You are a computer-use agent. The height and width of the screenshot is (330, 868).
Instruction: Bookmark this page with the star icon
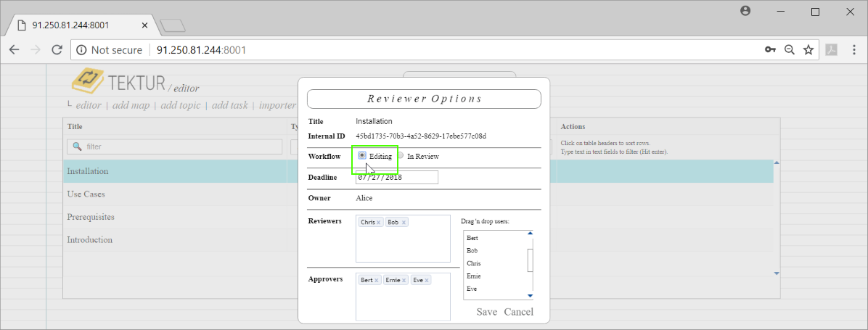click(x=808, y=50)
